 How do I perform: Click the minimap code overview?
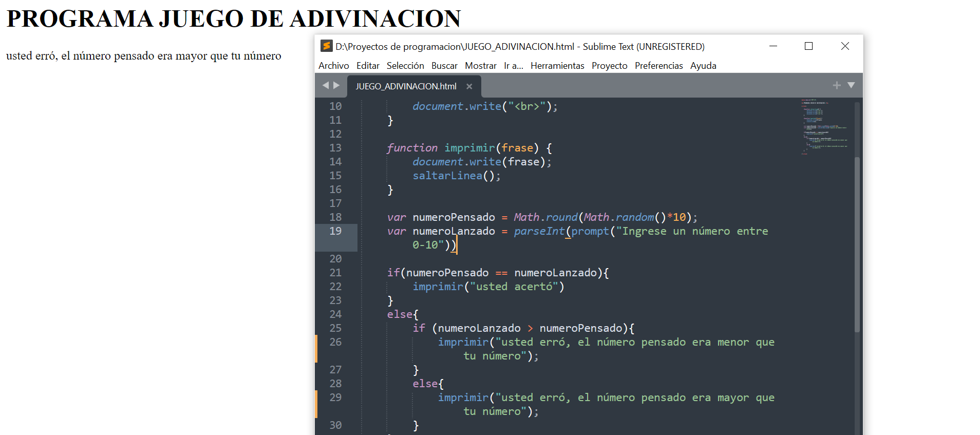tap(824, 126)
